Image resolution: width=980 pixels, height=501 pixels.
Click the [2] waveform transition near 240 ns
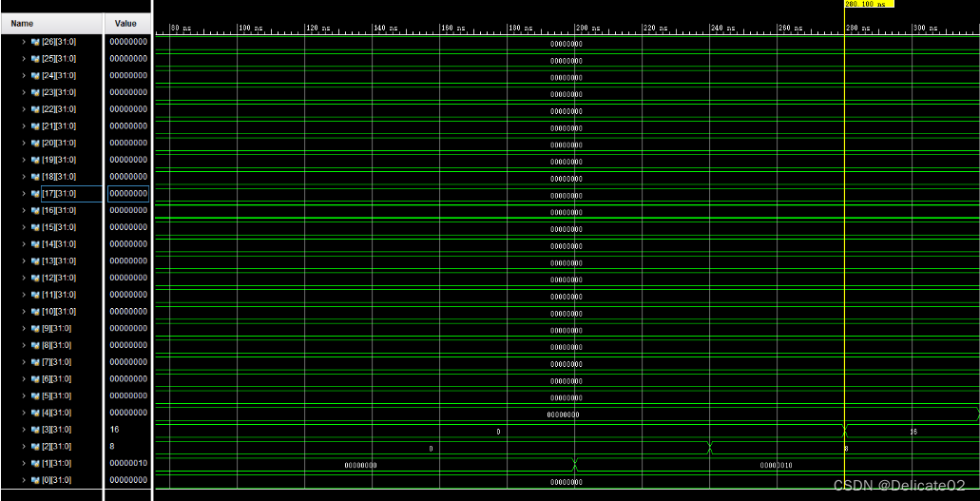(710, 448)
